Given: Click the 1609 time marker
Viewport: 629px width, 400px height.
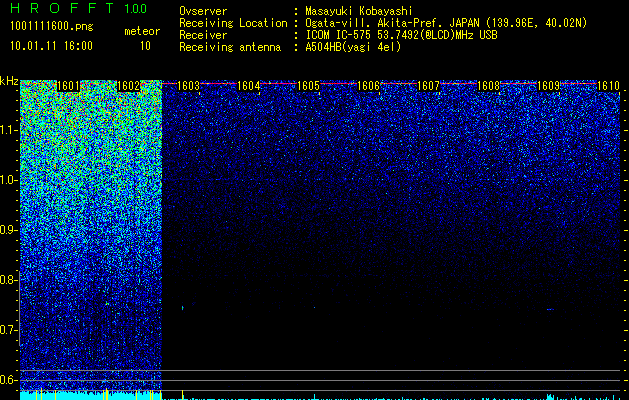Looking at the screenshot, I should tap(548, 86).
